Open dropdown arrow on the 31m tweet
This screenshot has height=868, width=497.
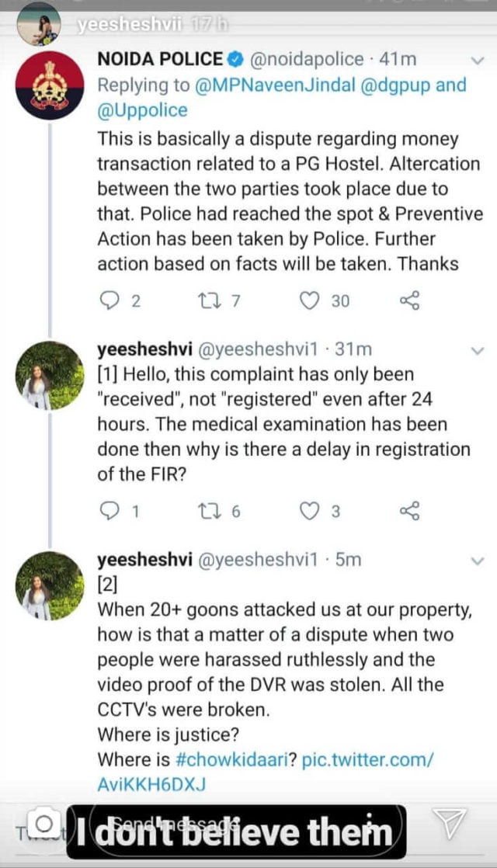pyautogui.click(x=478, y=352)
